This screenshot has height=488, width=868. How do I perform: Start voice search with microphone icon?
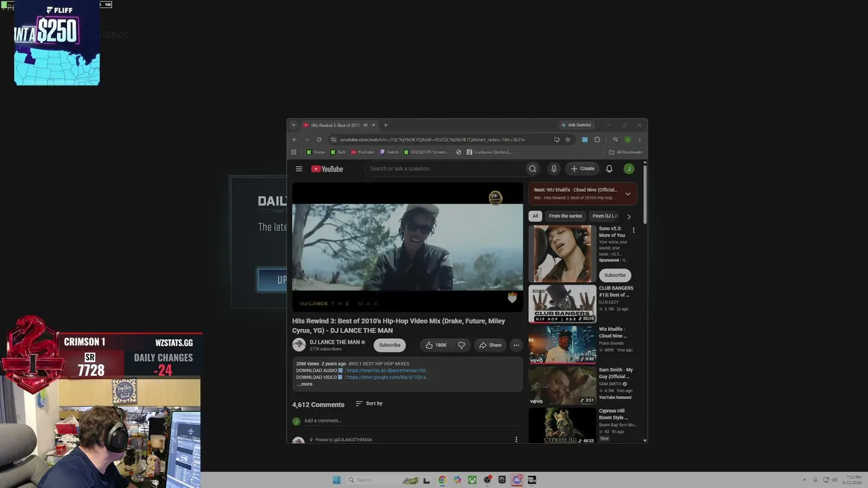point(553,169)
